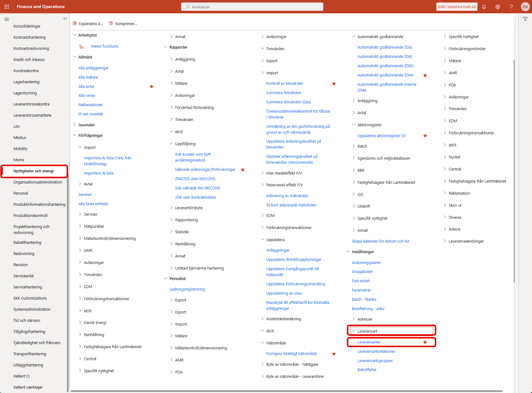This screenshot has width=532, height=393.
Task: Open the Systemadministration module
Action: point(32,309)
